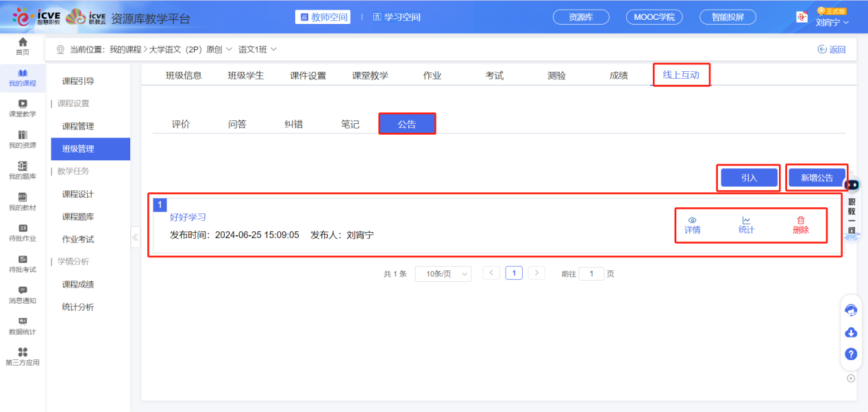This screenshot has width=868, height=412.
Task: Switch to the 线上互动 tab
Action: pyautogui.click(x=680, y=75)
